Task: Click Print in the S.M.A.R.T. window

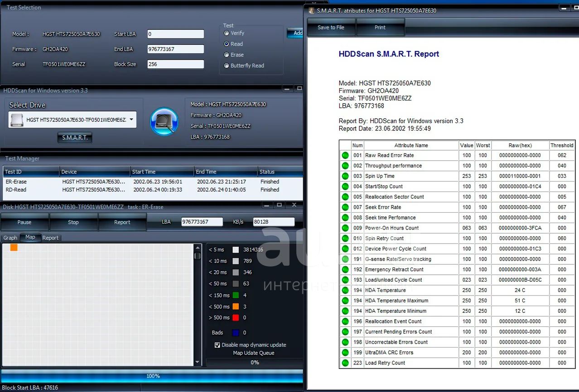Action: (380, 28)
